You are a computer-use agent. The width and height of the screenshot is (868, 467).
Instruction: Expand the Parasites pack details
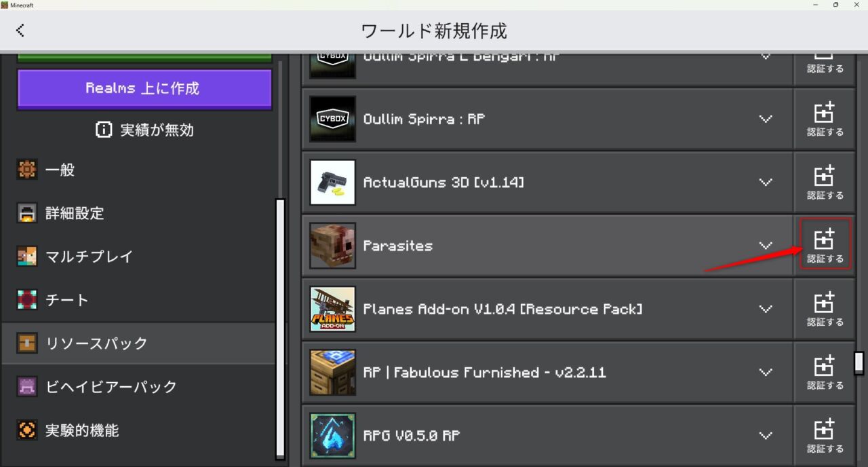tap(766, 246)
